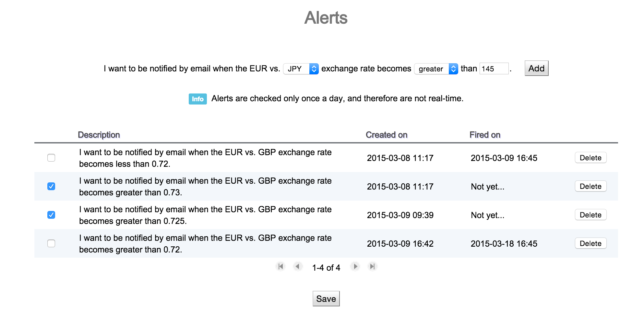Image resolution: width=644 pixels, height=320 pixels.
Task: Add the new alert
Action: 536,68
